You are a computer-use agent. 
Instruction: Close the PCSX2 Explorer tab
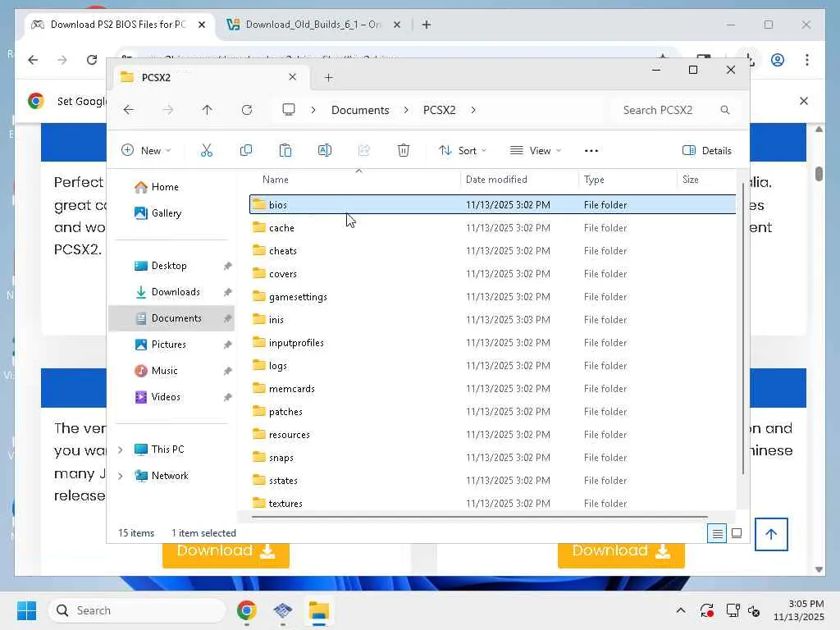(293, 77)
